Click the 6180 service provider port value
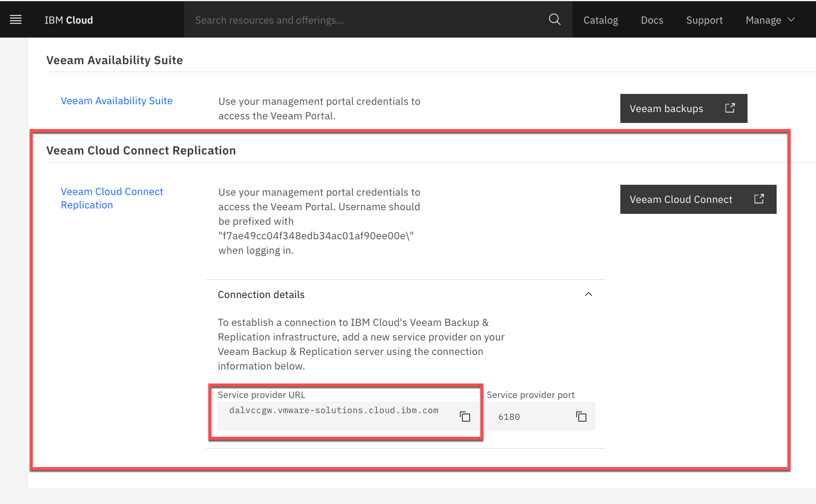This screenshot has width=816, height=504. [509, 417]
